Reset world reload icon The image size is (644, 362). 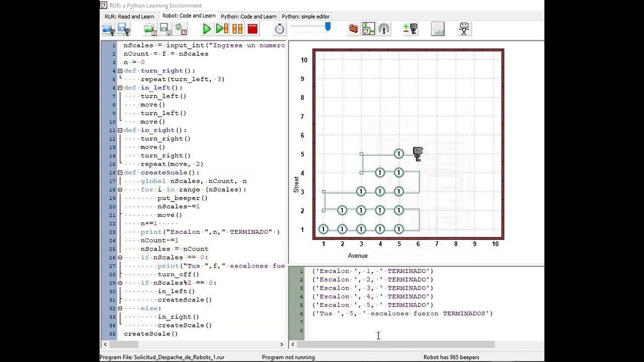[x=181, y=29]
